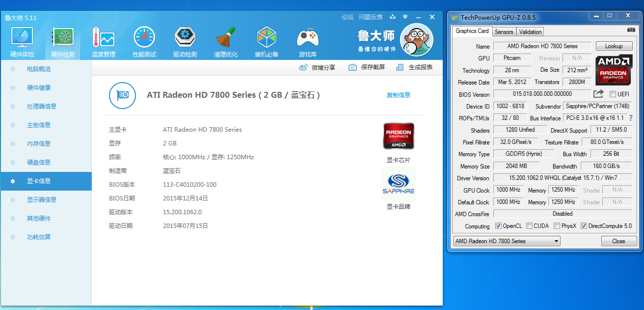
Task: Click the BIOS save/share arrow icon in GPU-Z
Action: click(x=598, y=94)
